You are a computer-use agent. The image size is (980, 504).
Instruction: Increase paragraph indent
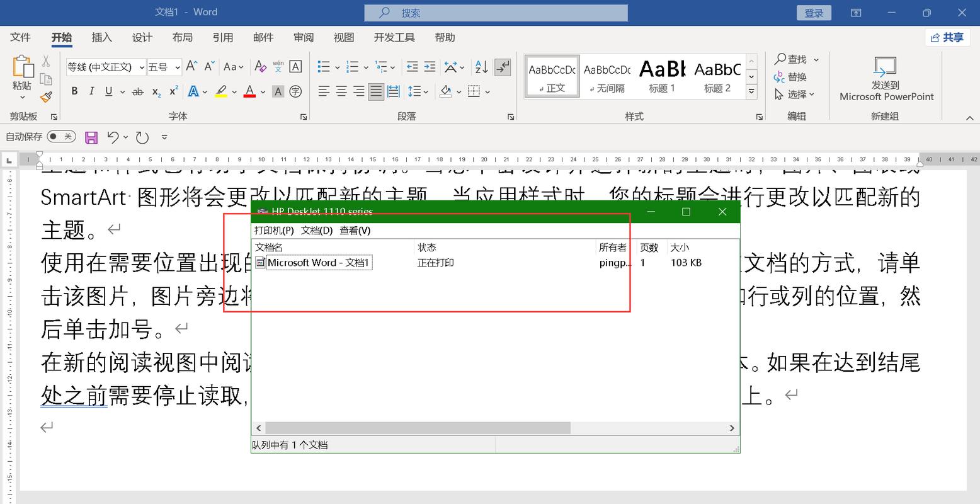[x=430, y=67]
